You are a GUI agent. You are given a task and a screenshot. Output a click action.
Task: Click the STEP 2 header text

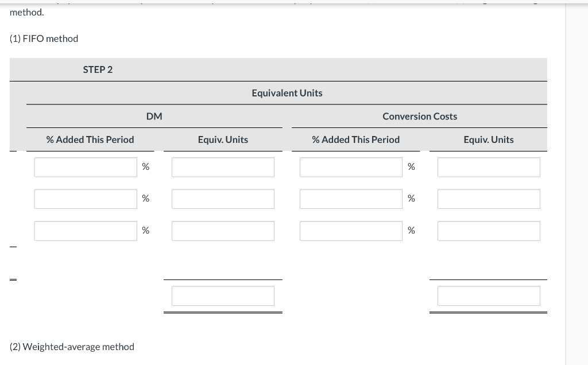click(x=98, y=69)
